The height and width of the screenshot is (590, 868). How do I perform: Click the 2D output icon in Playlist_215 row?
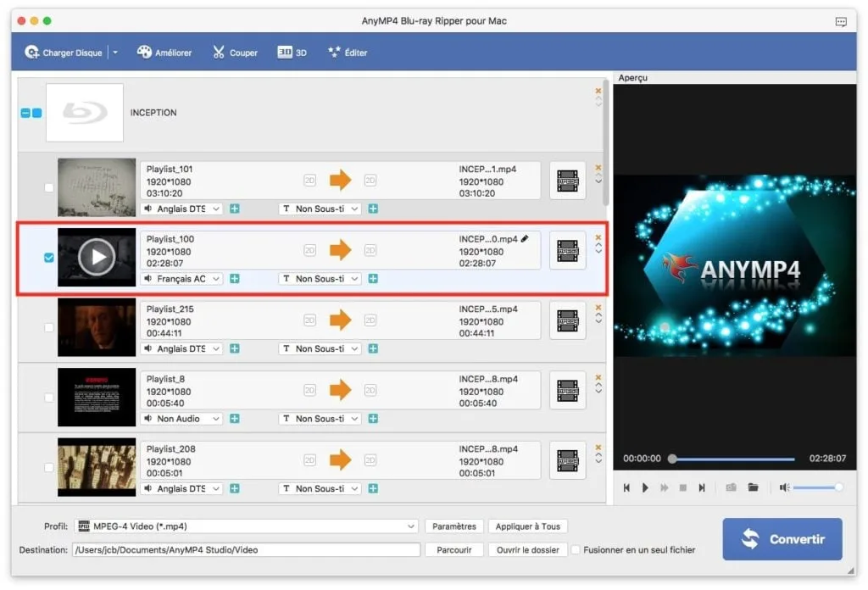point(370,320)
